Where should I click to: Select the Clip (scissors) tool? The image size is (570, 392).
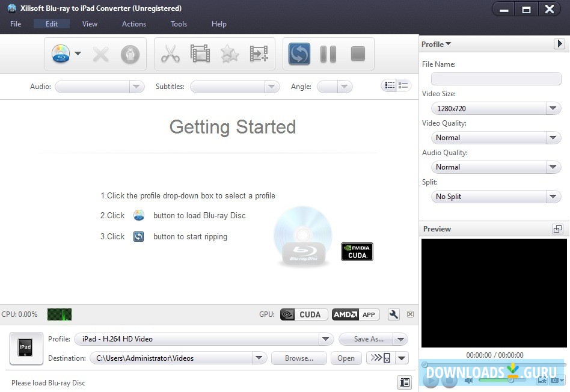click(x=171, y=54)
